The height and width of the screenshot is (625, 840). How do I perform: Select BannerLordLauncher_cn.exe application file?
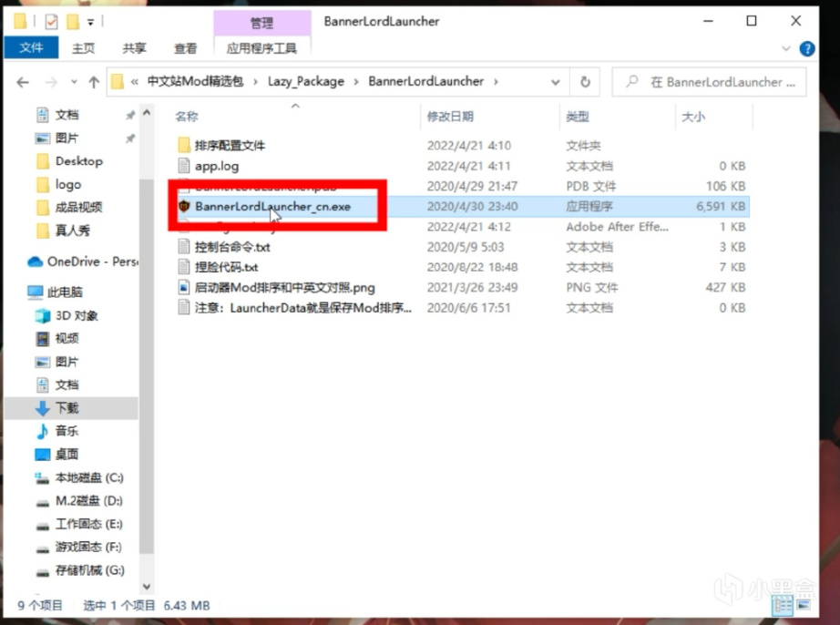tap(272, 206)
